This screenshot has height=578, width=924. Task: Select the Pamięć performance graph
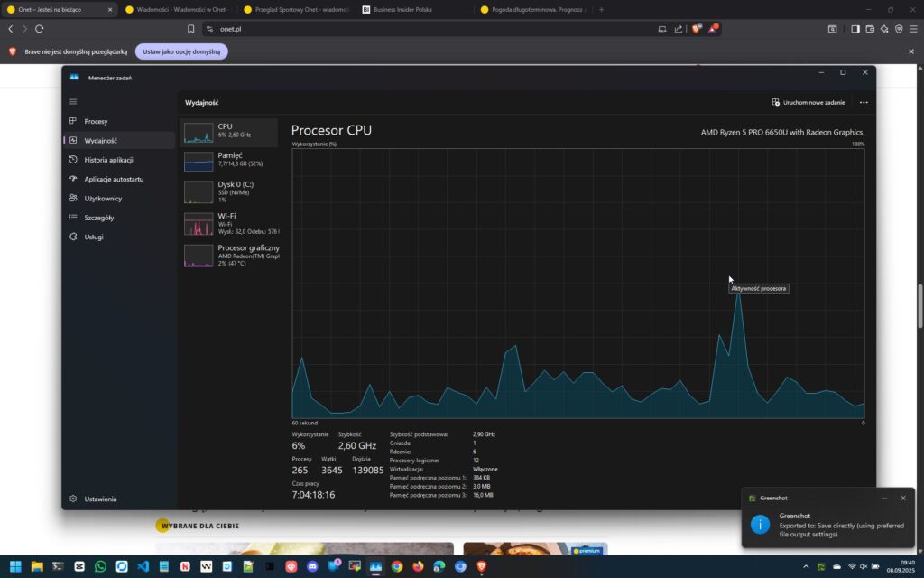point(229,160)
